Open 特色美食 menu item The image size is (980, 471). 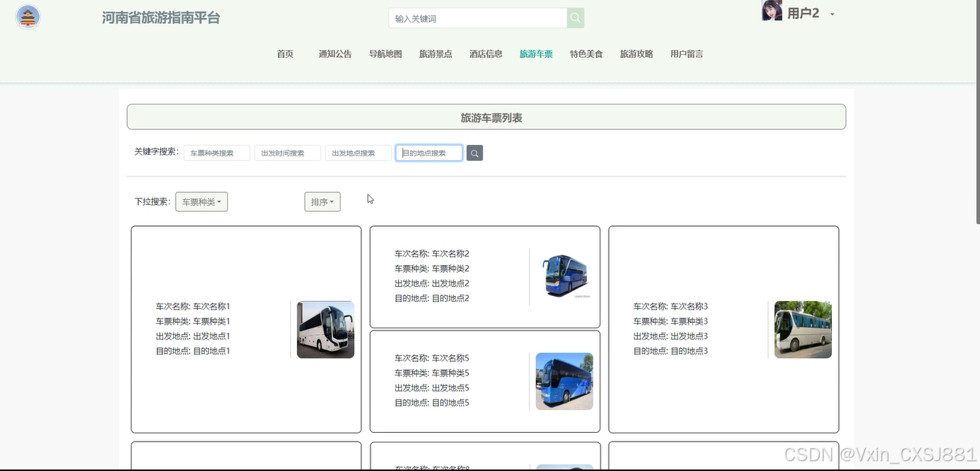[x=586, y=54]
